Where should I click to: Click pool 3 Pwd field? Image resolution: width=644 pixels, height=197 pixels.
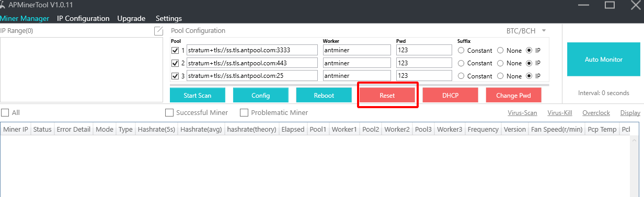coord(424,76)
